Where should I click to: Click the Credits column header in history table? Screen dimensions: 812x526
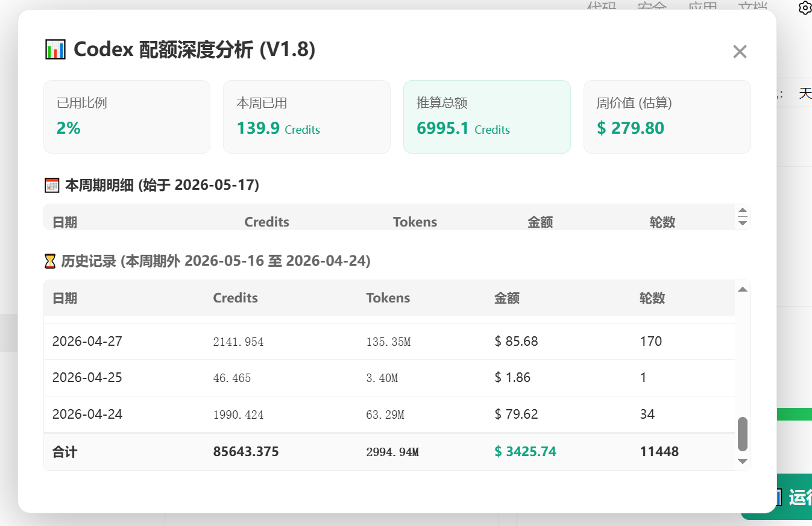click(236, 298)
